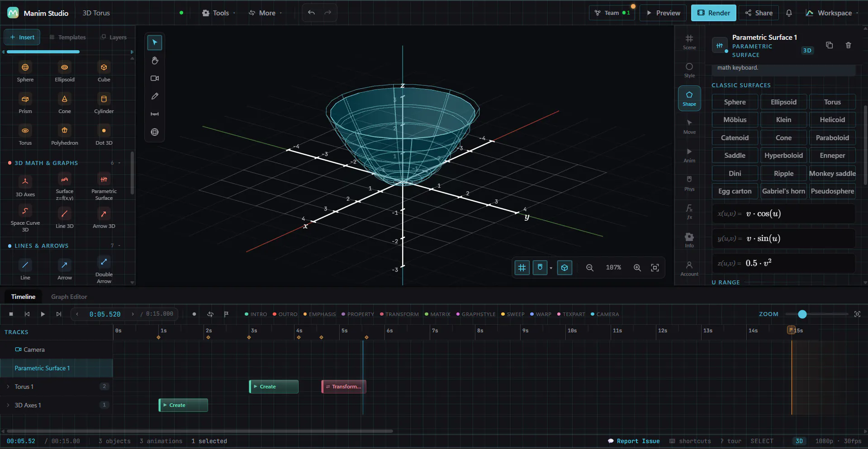Toggle the CAMERA animation filter
This screenshot has height=449, width=868.
tap(605, 314)
